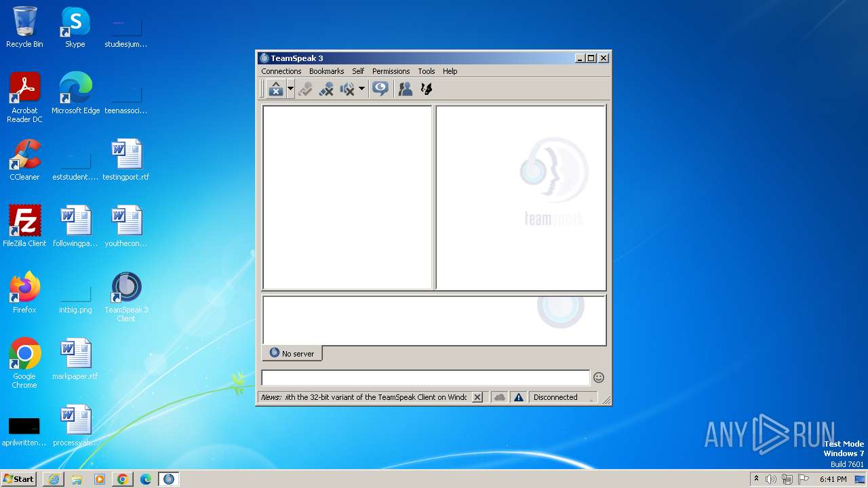Open the Action Center flag icon

click(804, 479)
